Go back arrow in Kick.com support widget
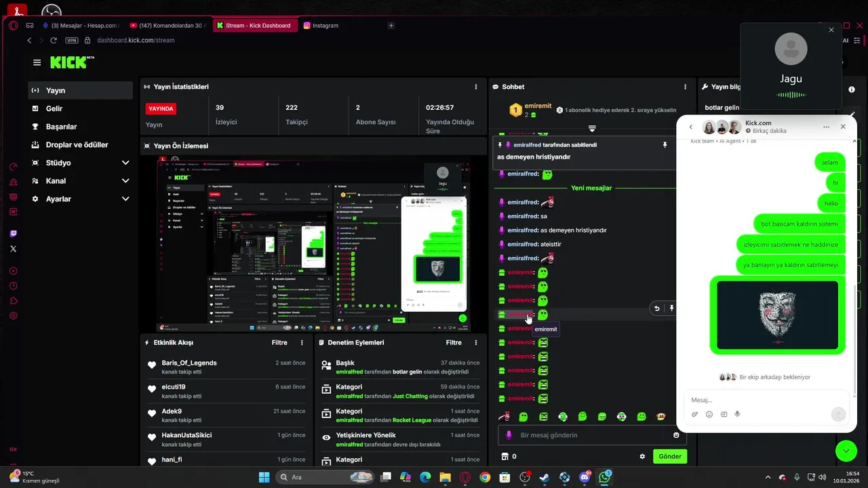This screenshot has width=868, height=488. coord(691,127)
